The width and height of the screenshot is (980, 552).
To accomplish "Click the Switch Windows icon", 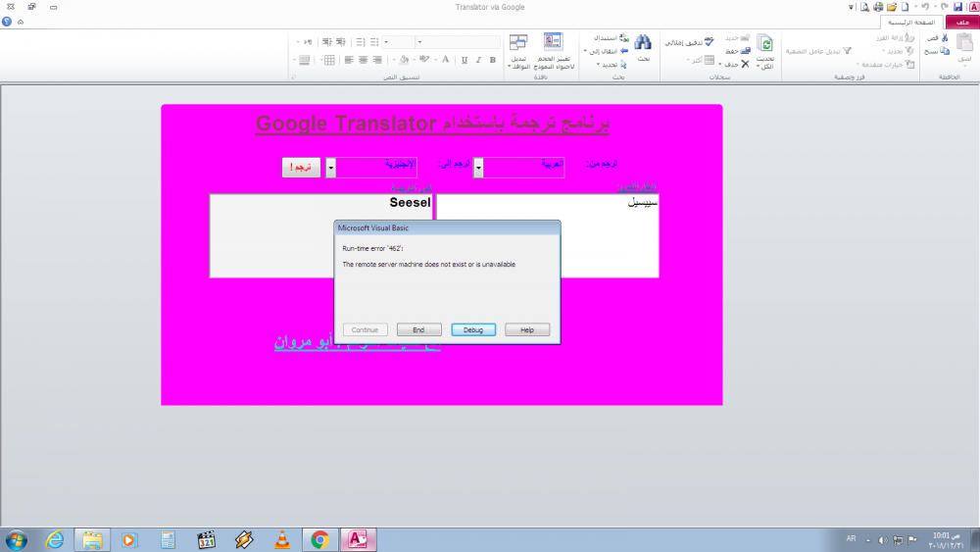I will click(518, 42).
